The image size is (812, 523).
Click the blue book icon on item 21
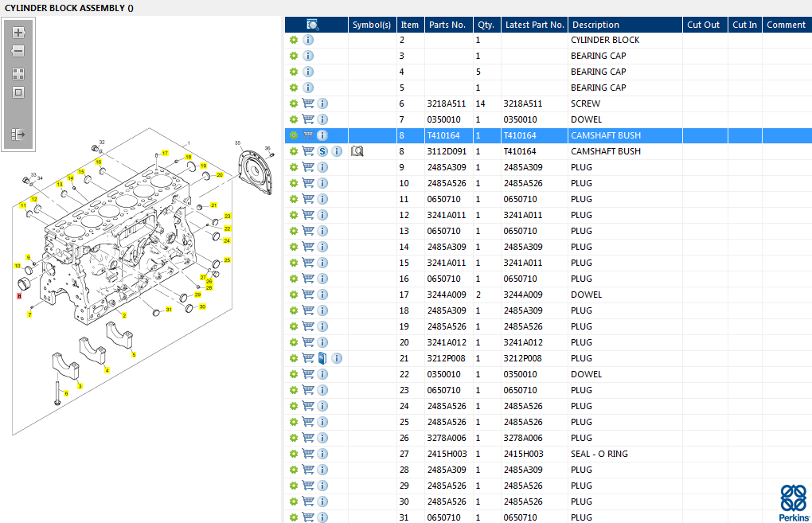pos(322,358)
